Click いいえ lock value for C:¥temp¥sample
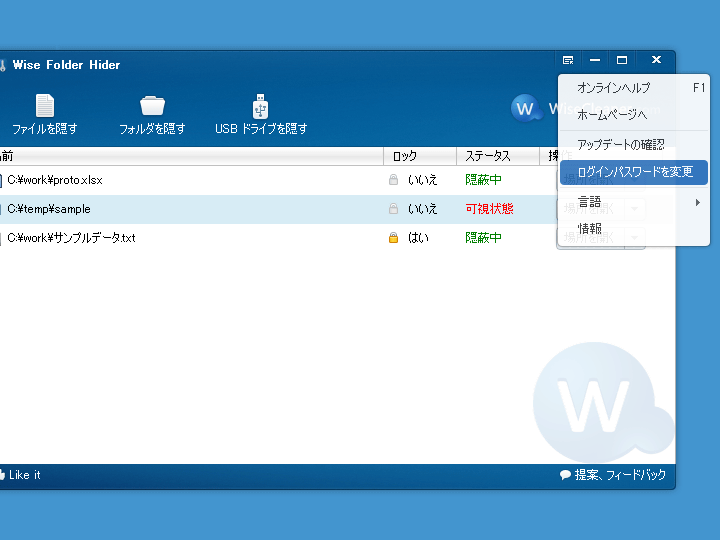This screenshot has width=720, height=540. pyautogui.click(x=422, y=209)
